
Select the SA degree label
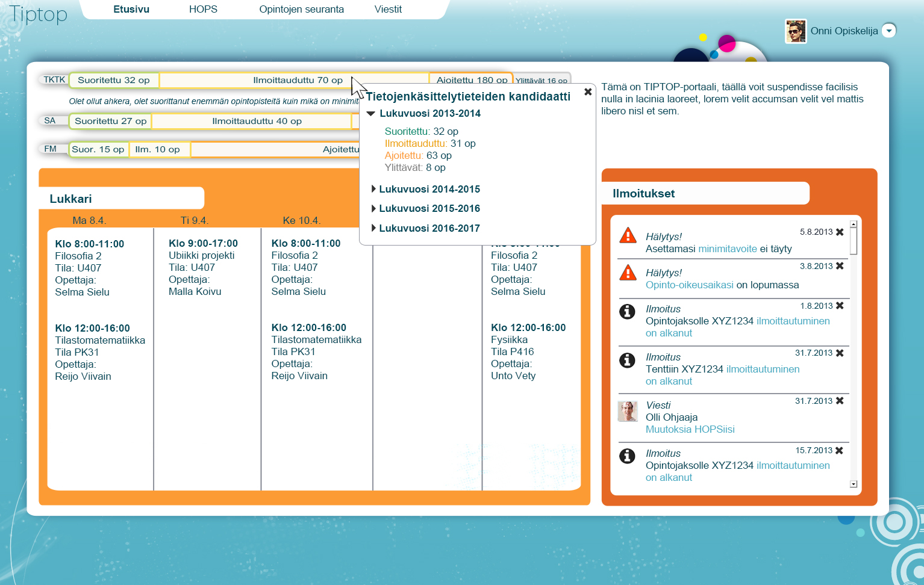[x=50, y=120]
